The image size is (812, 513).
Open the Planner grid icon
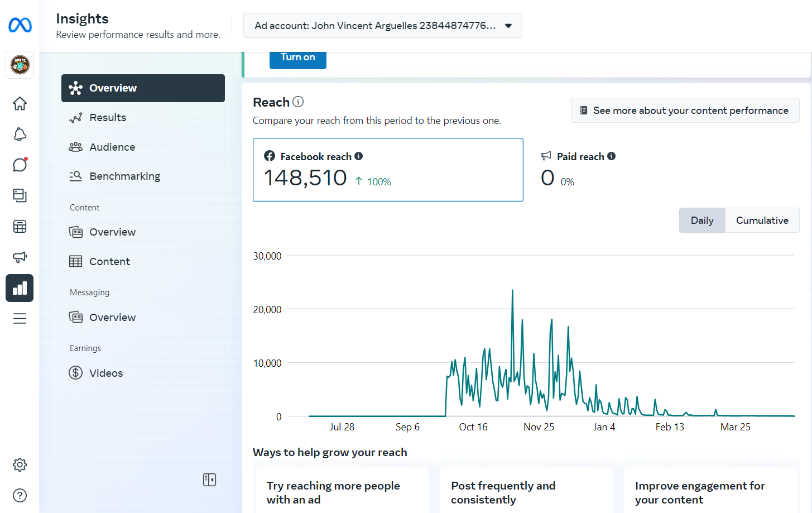pos(20,227)
